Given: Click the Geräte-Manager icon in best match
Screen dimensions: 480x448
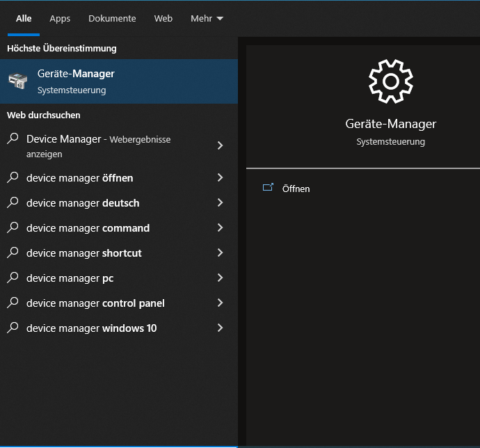Looking at the screenshot, I should (18, 81).
